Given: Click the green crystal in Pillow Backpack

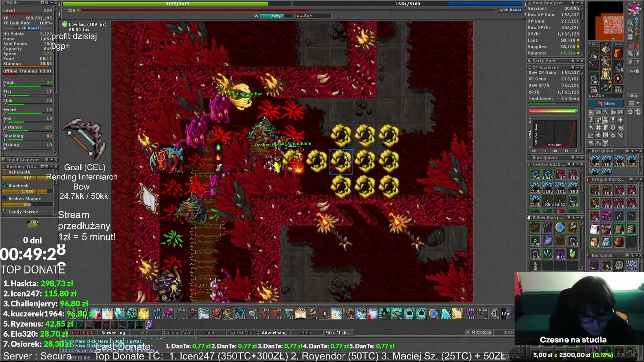Looking at the screenshot, I should click(x=573, y=253).
